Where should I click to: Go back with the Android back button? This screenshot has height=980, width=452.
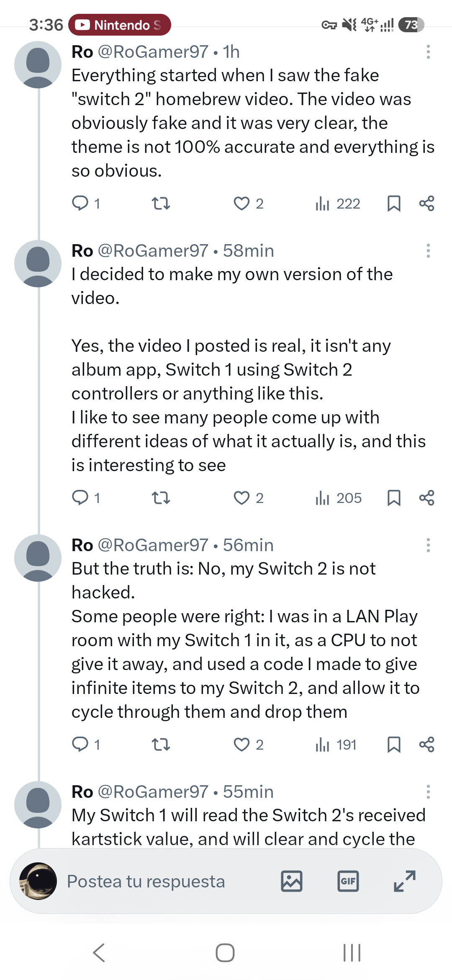pyautogui.click(x=99, y=953)
